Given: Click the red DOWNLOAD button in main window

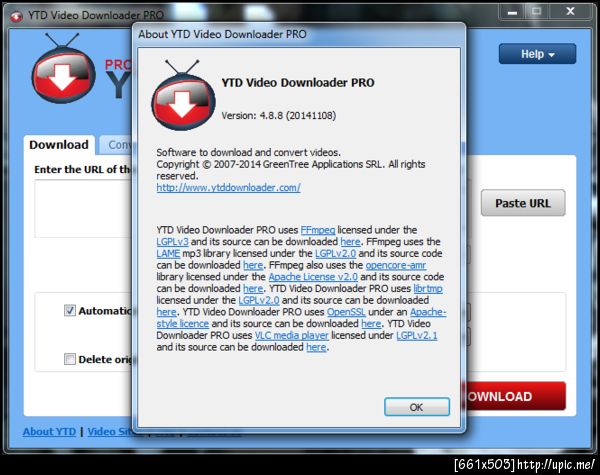Looking at the screenshot, I should (x=516, y=396).
